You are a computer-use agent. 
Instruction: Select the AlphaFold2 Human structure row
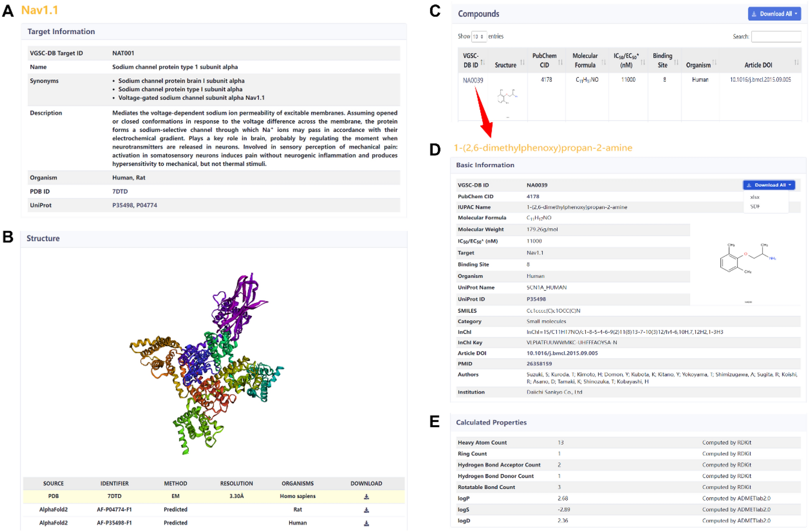point(214,523)
